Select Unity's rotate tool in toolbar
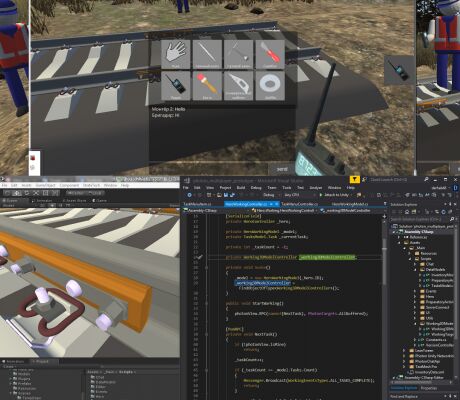The height and width of the screenshot is (400, 460). 26,193
